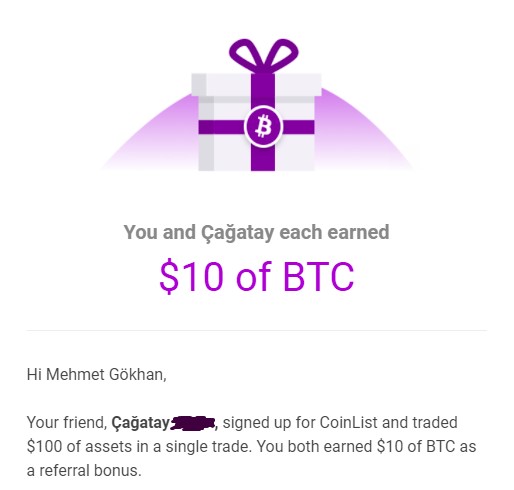Click the horizontal divider line

tap(257, 331)
